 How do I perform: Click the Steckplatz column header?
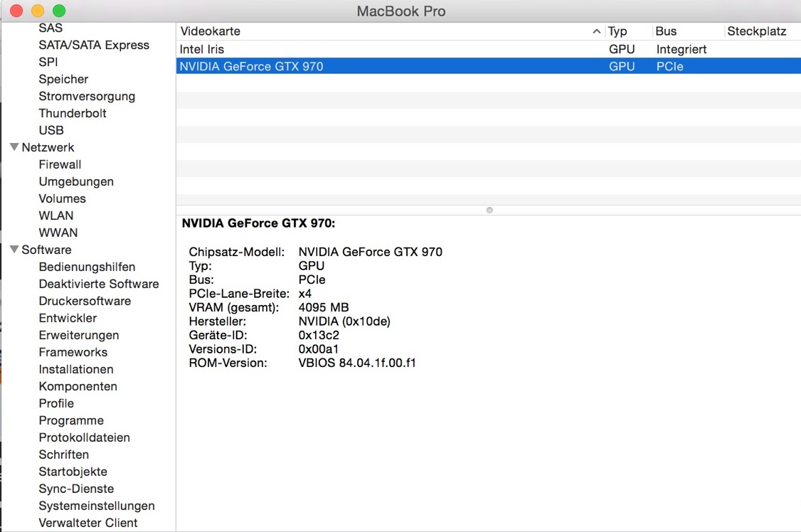pyautogui.click(x=756, y=31)
